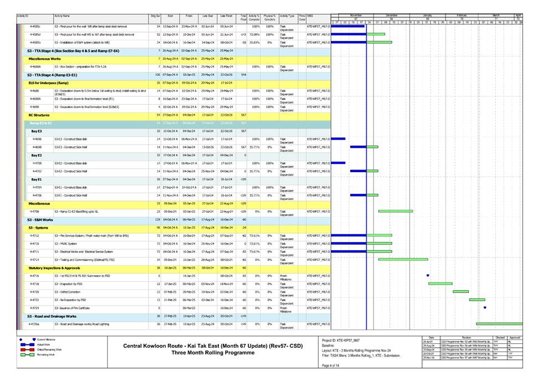Click the Activity % Complete column header
This screenshot has width=554, height=392.
coord(255,18)
